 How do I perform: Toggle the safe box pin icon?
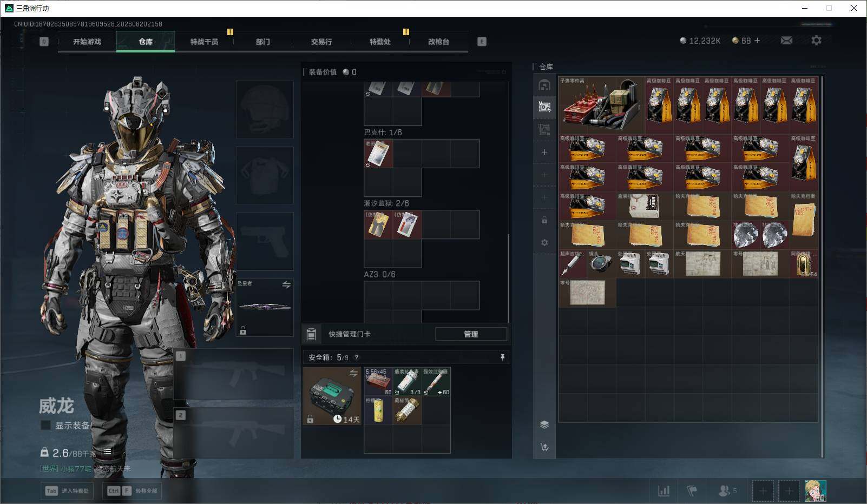502,357
